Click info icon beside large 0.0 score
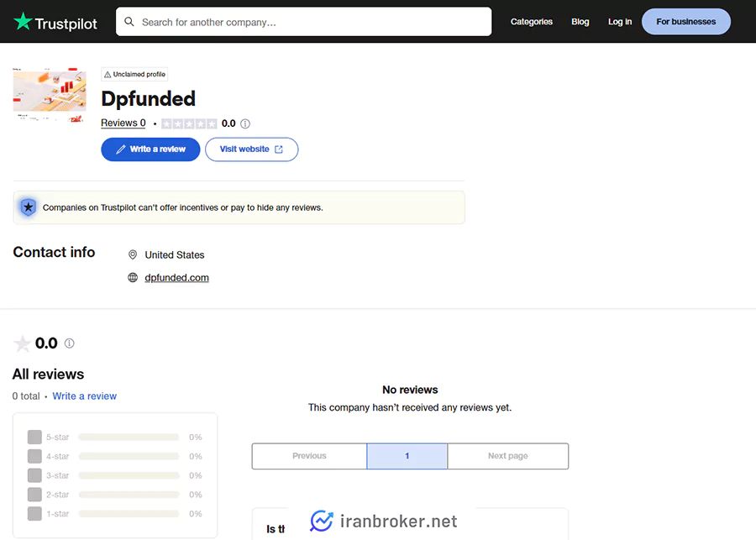The width and height of the screenshot is (756, 540). pyautogui.click(x=70, y=343)
